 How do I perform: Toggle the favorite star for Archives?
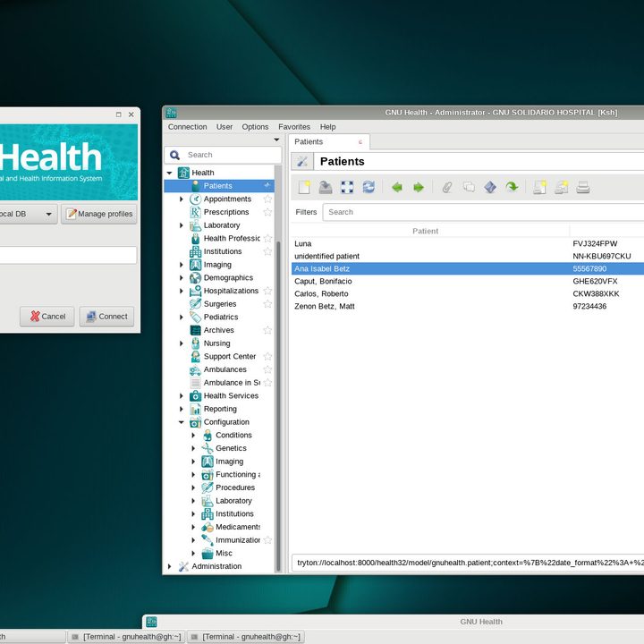coord(267,330)
